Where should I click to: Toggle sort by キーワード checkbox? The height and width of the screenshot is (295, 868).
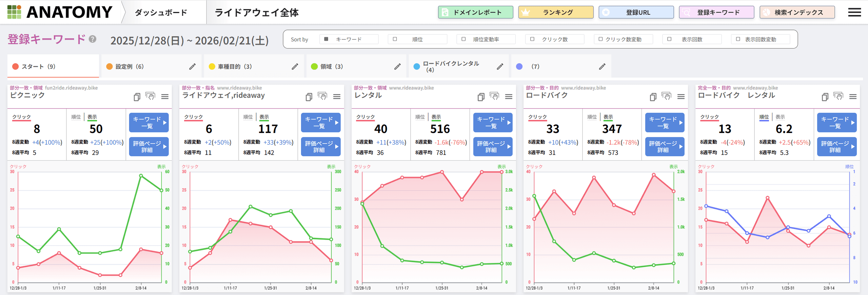326,39
